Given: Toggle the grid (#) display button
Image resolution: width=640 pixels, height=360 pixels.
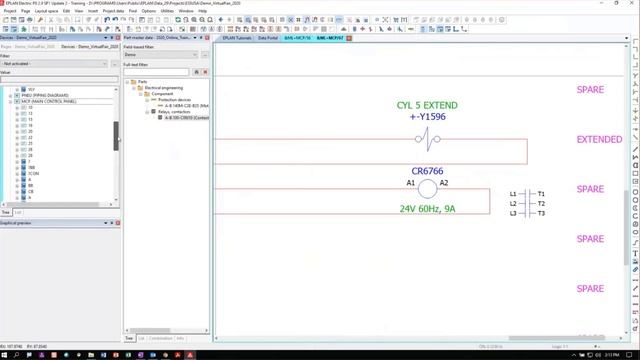Looking at the screenshot, I should pos(298,20).
